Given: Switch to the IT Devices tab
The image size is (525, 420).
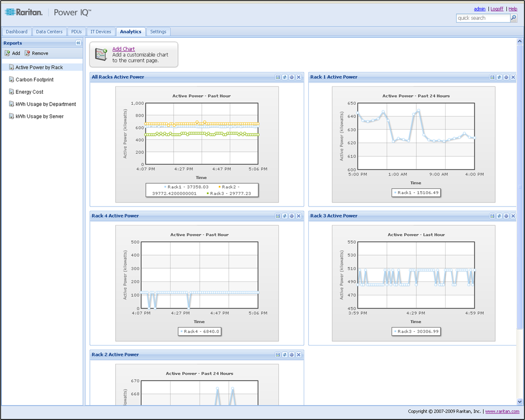Looking at the screenshot, I should point(101,31).
